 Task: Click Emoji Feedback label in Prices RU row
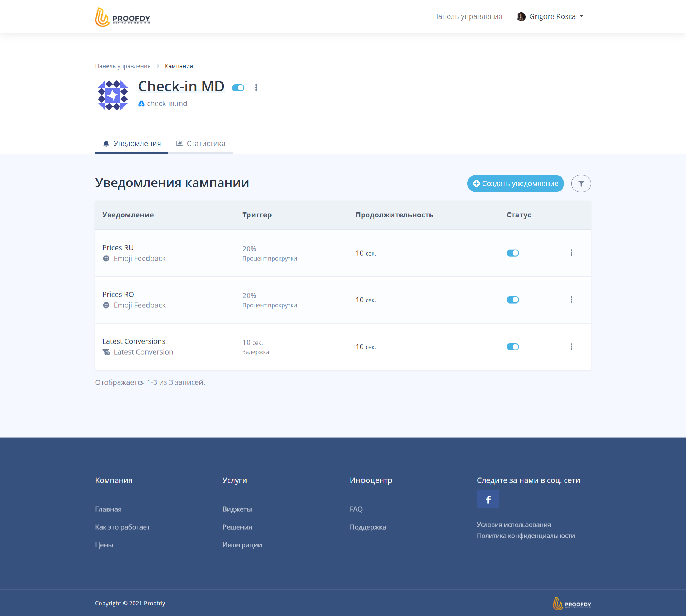(140, 259)
